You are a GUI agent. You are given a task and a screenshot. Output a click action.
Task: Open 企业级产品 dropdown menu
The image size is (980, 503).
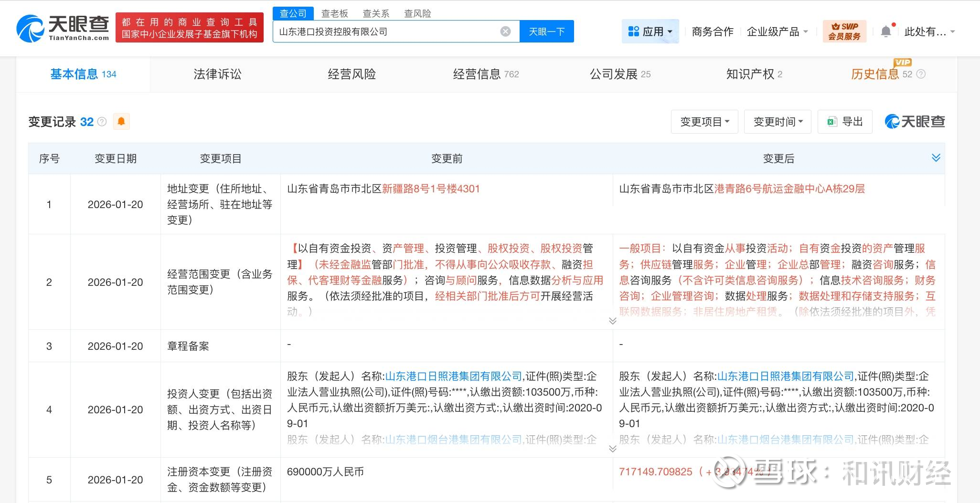click(x=778, y=31)
